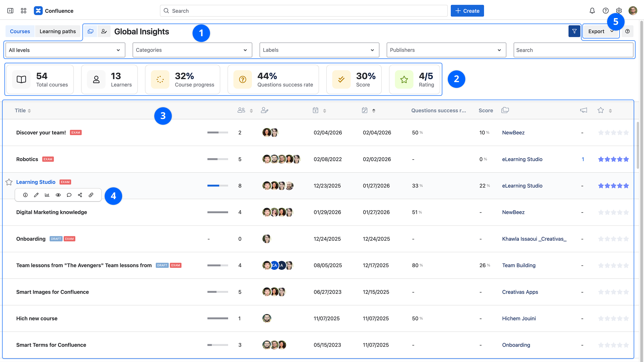Open the comment bubble icon

[69, 195]
